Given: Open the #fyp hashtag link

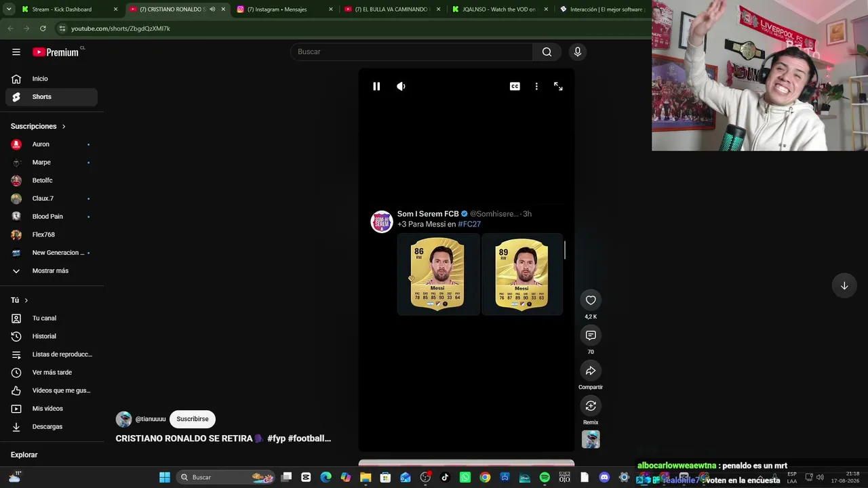Looking at the screenshot, I should pyautogui.click(x=276, y=439).
